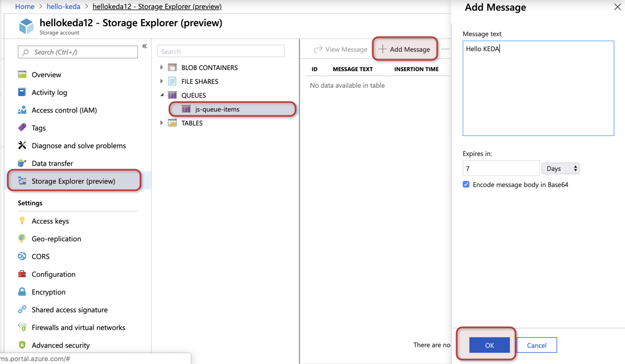Click the Expires in number field
This screenshot has width=625, height=364.
pos(501,168)
